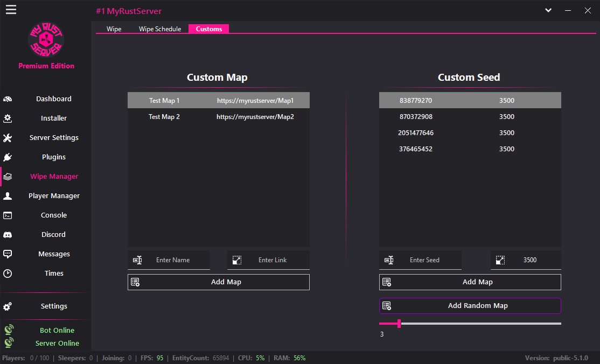The width and height of the screenshot is (600, 364).
Task: Open Server Settings via the wrench icon
Action: pos(8,137)
